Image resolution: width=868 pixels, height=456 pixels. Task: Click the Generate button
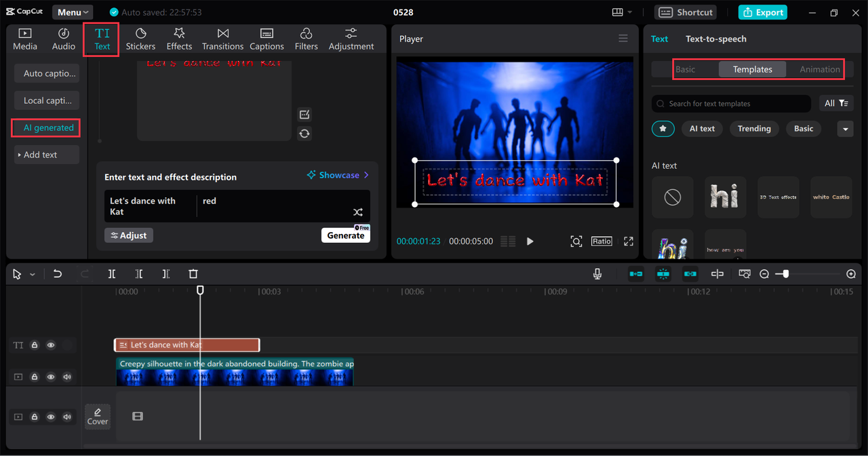click(x=346, y=235)
